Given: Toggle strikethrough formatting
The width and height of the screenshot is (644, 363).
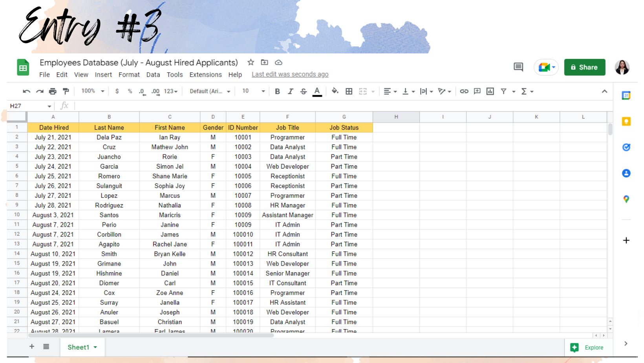Looking at the screenshot, I should coord(304,92).
